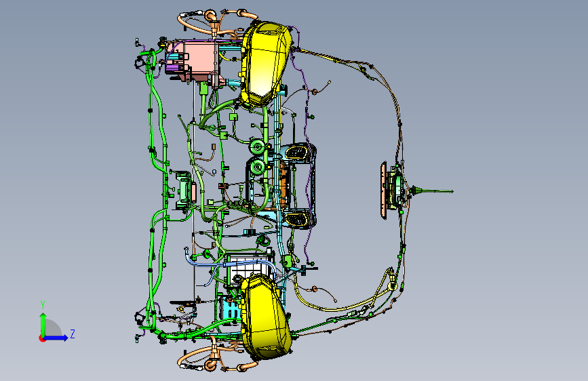Click the gray YZ plane arc of triad
This screenshot has height=381, width=588.
point(54,327)
